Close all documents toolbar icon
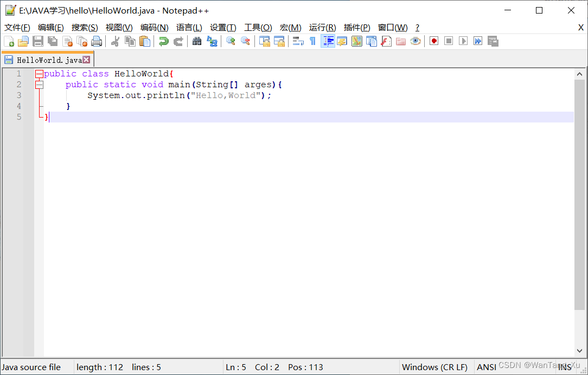Screen dimensions: 588x375 82,41
